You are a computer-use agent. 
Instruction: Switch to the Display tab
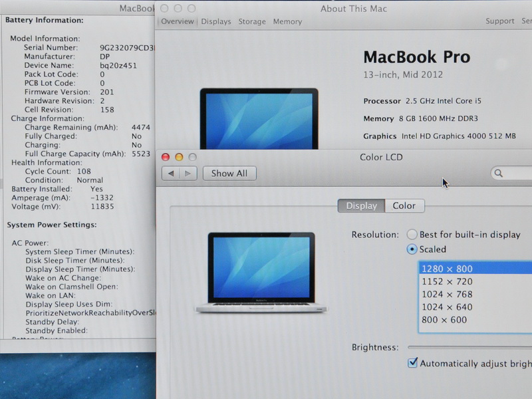(x=361, y=206)
